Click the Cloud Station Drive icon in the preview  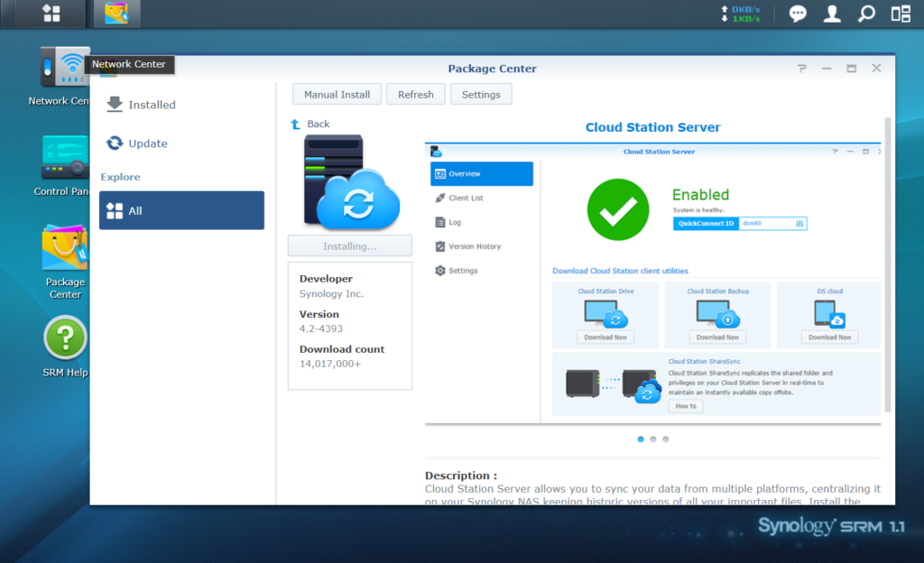click(x=605, y=313)
